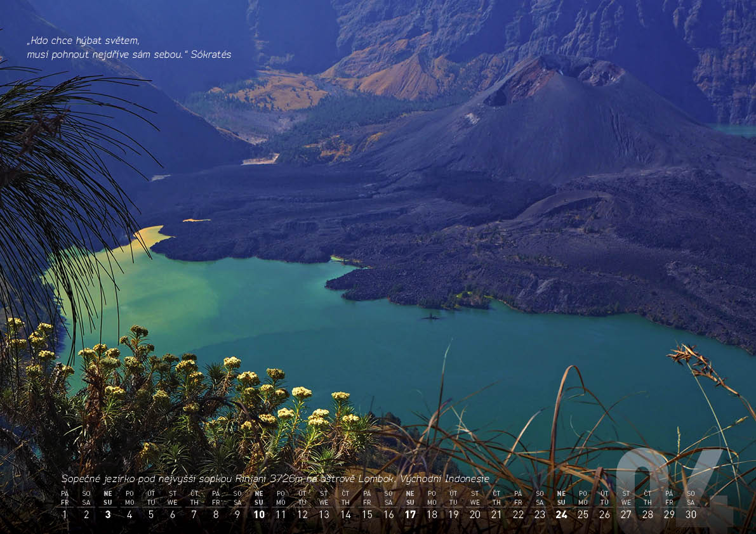Click the caption about Rinjani volcano lake
Image resolution: width=756 pixels, height=534 pixels.
coord(275,479)
